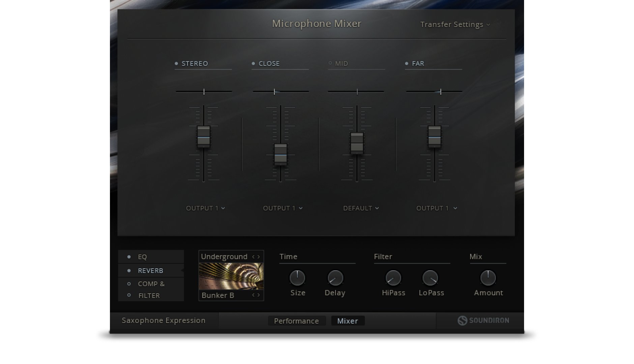634x364 pixels.
Task: Click the Saxophone Expression instrument label
Action: point(163,321)
